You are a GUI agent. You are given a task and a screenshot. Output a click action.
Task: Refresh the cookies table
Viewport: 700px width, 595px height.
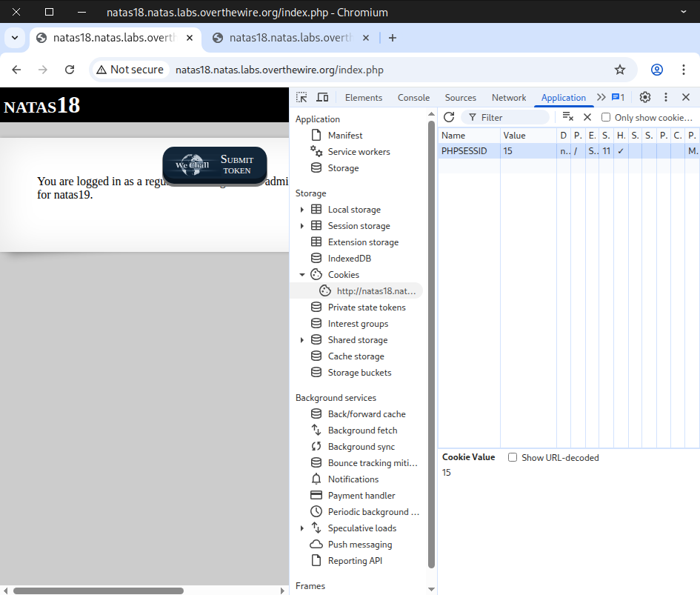(449, 117)
